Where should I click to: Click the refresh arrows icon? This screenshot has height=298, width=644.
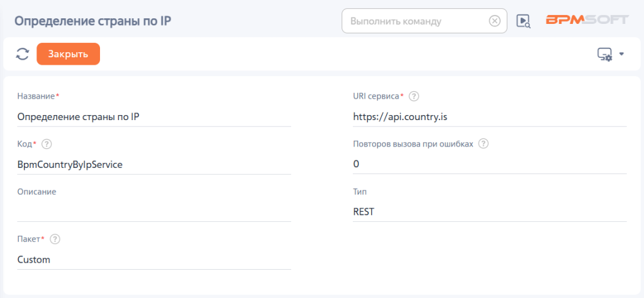[x=22, y=54]
